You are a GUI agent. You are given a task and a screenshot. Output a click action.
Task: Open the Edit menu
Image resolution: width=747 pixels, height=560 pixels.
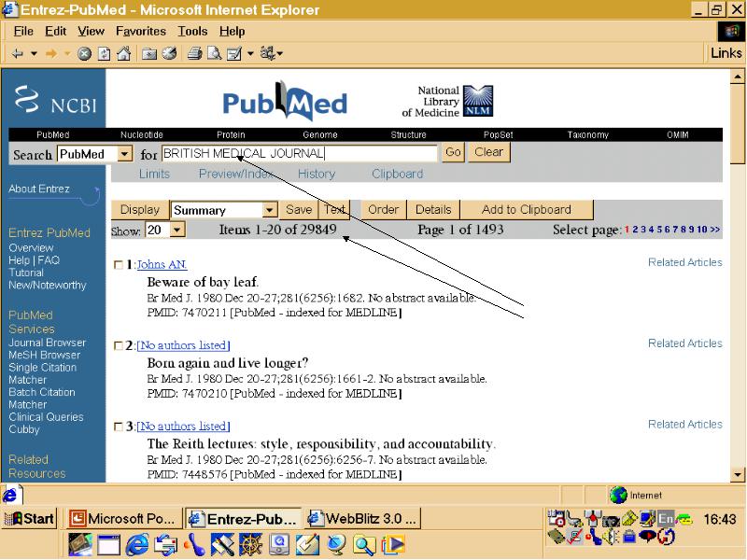pos(56,32)
